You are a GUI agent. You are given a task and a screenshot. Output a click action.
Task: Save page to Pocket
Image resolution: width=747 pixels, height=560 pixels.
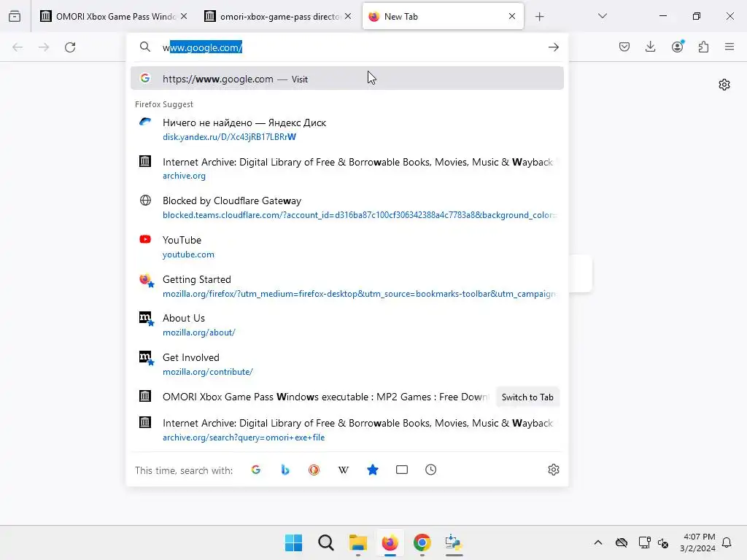(x=624, y=47)
